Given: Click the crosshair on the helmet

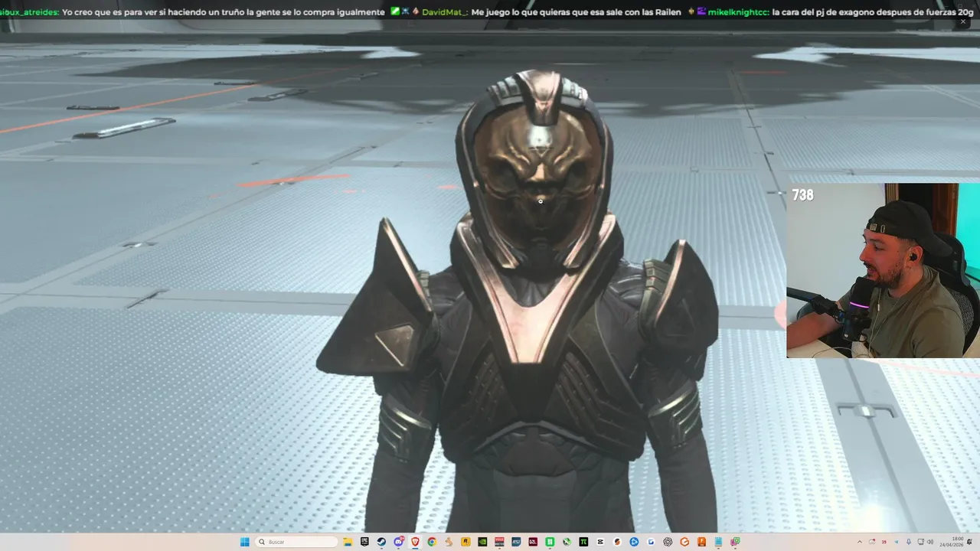Looking at the screenshot, I should 541,201.
